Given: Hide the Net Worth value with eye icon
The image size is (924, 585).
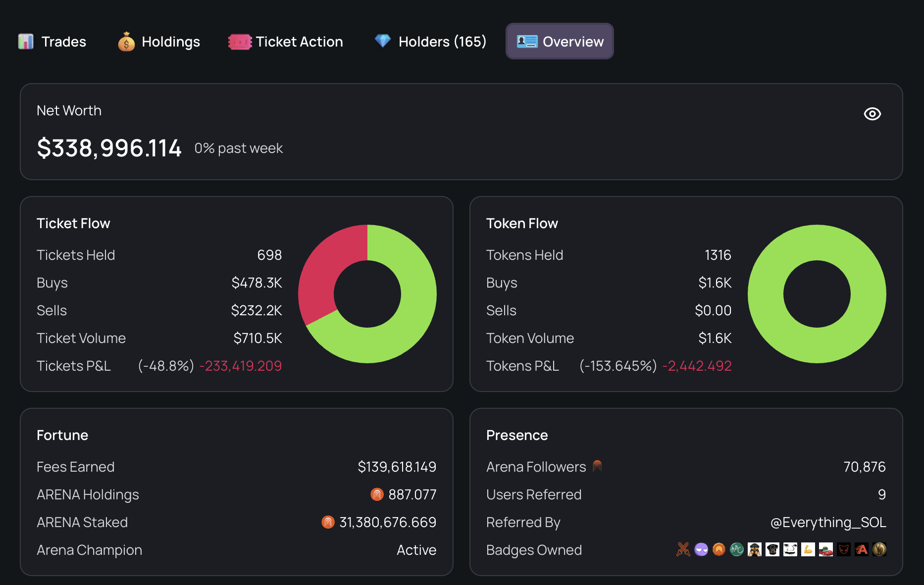Looking at the screenshot, I should (x=872, y=114).
